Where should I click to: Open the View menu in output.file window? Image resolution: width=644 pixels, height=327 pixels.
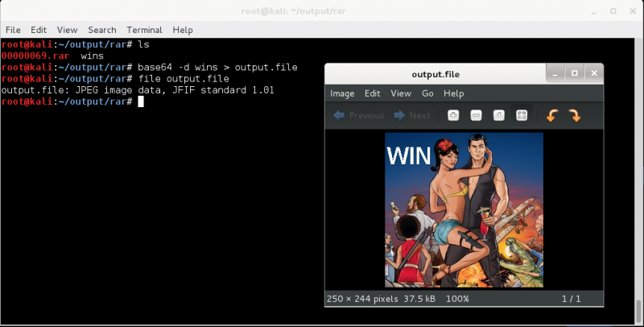(401, 93)
